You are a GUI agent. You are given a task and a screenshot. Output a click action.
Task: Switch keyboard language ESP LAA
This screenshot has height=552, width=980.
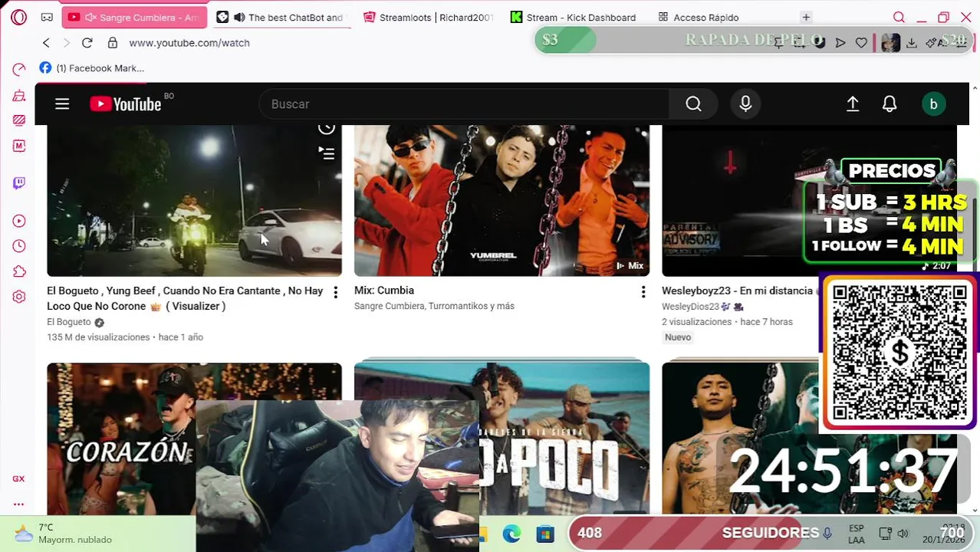[856, 534]
